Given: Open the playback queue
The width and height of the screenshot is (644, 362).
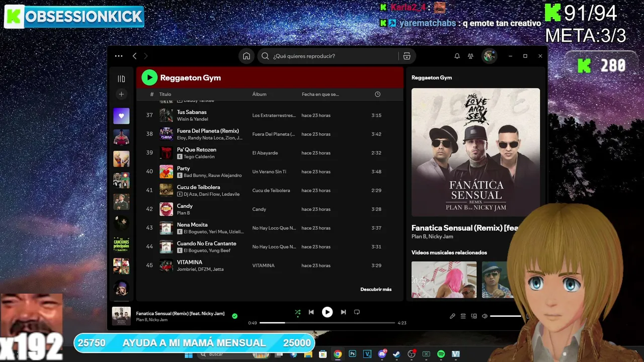Looking at the screenshot, I should 463,316.
